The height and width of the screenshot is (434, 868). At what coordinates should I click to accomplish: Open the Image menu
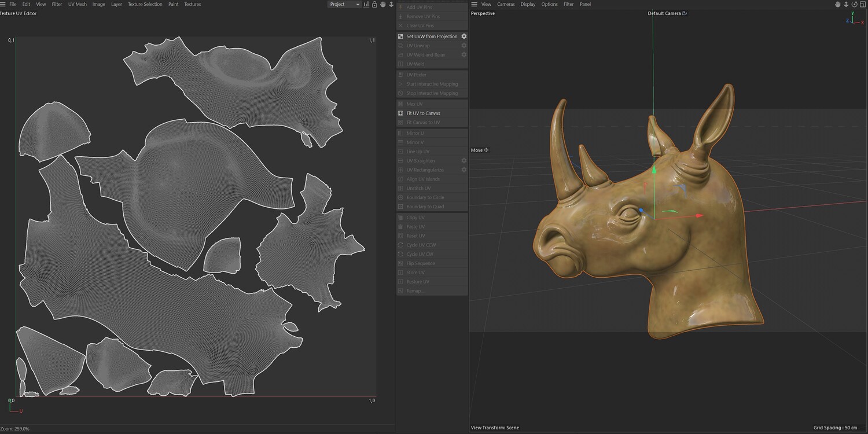pos(99,4)
